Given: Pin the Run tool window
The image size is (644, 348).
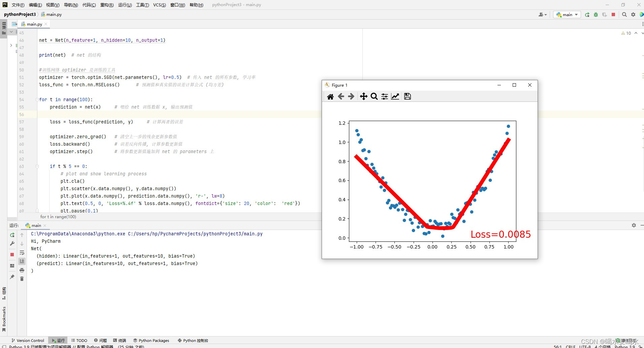Looking at the screenshot, I should [12, 277].
